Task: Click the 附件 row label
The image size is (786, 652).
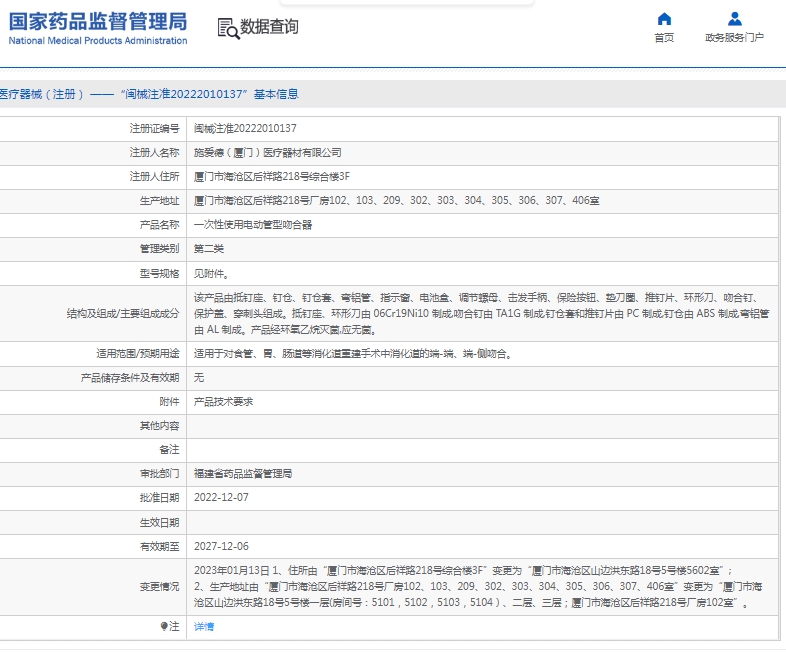Action: click(169, 401)
